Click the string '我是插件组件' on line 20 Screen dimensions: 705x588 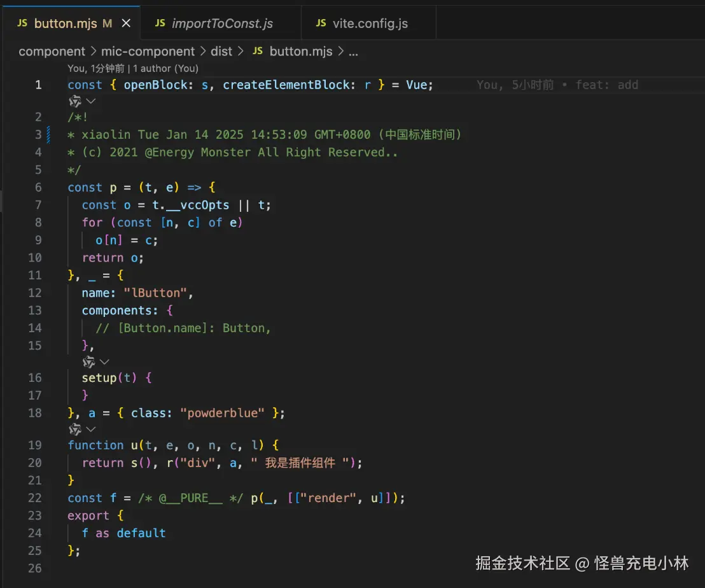[300, 463]
